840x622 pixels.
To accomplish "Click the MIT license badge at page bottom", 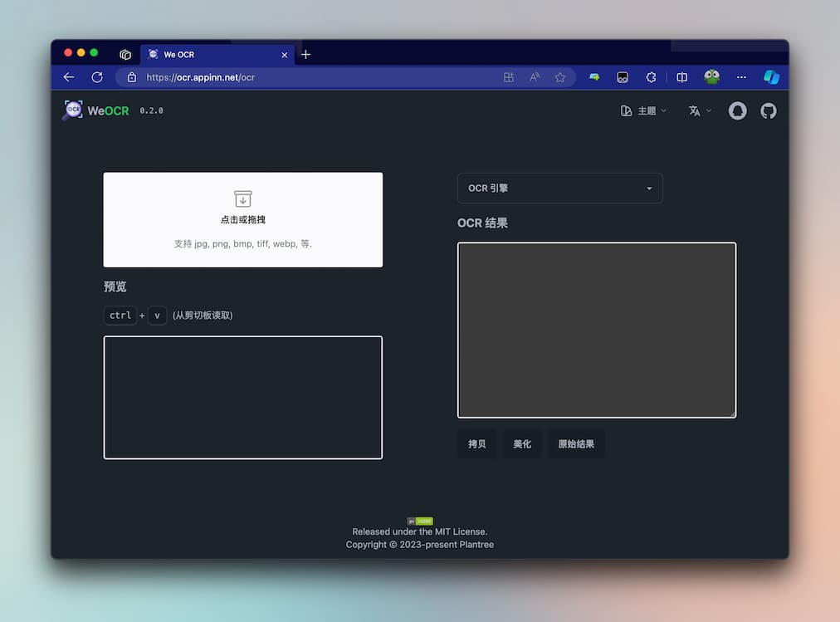I will point(420,520).
